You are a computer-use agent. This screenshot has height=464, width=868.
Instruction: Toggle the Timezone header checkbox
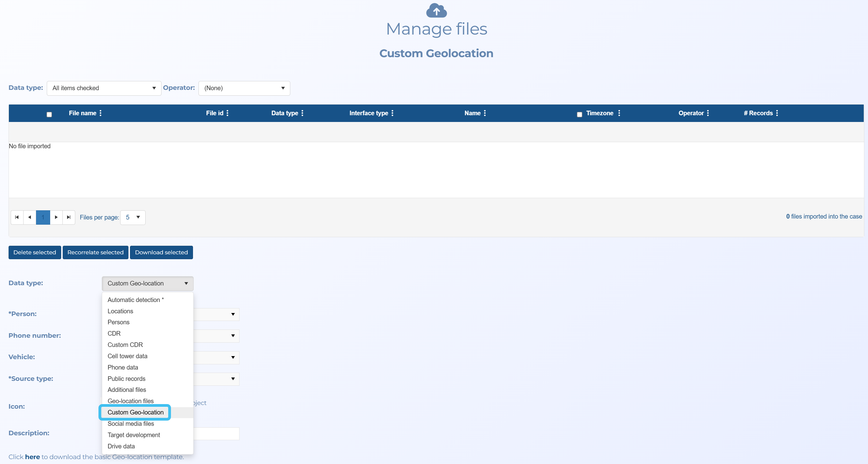pos(579,115)
